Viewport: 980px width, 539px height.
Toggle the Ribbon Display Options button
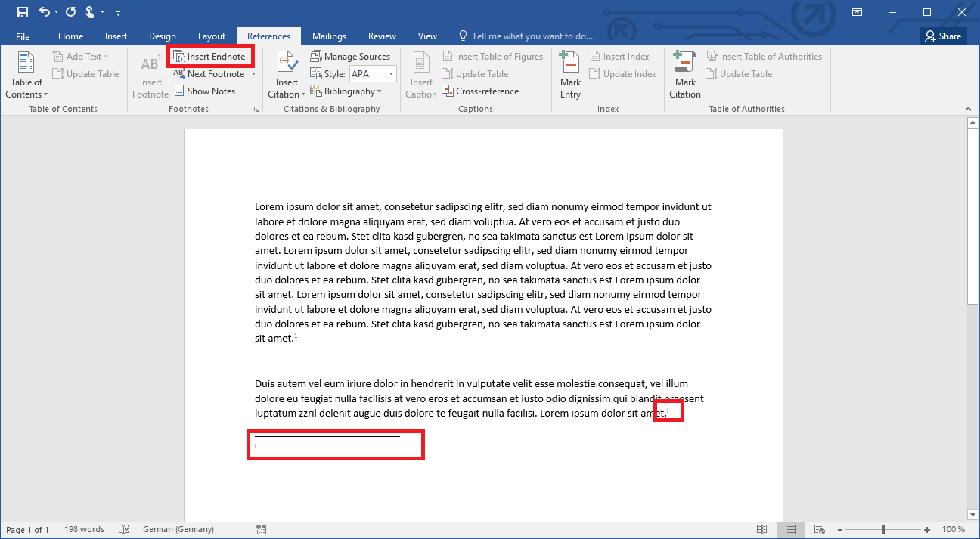coord(857,12)
